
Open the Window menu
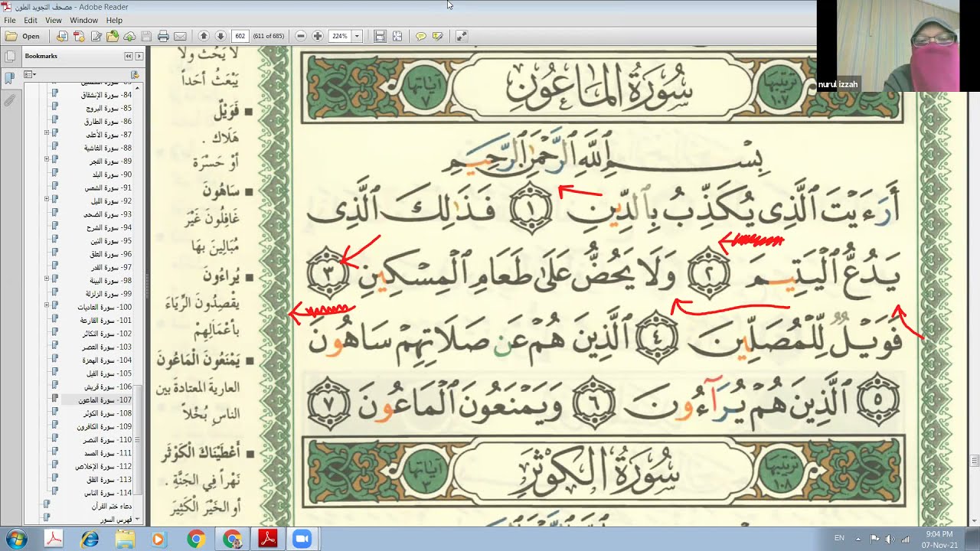point(84,20)
